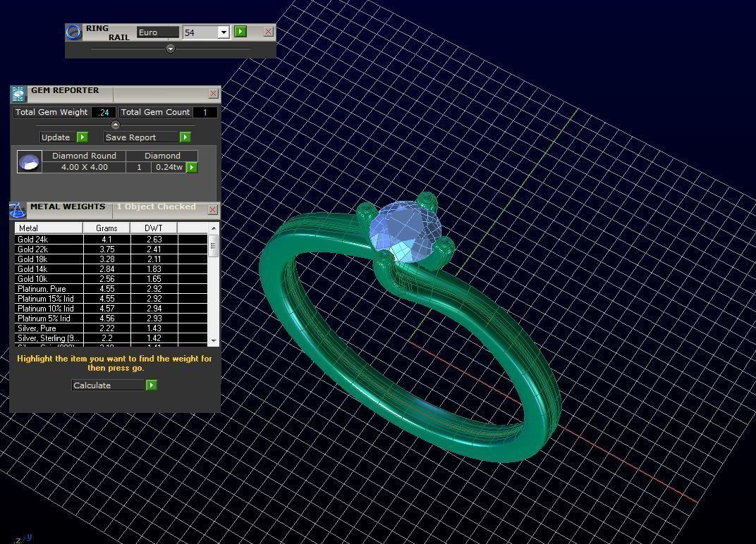The width and height of the screenshot is (756, 544).
Task: Collapse Ring Rail panel with slider handle
Action: pyautogui.click(x=170, y=49)
